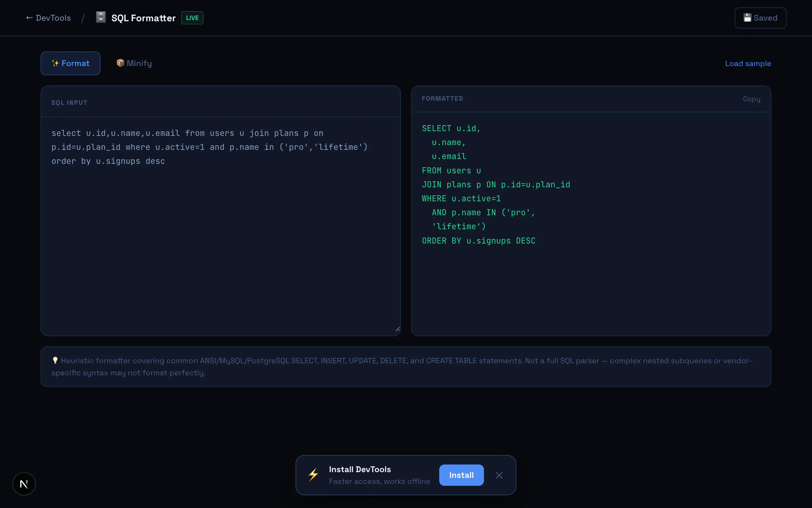This screenshot has width=812, height=508.
Task: Click the "AND p.name IN ('pro'," line
Action: pos(483,212)
